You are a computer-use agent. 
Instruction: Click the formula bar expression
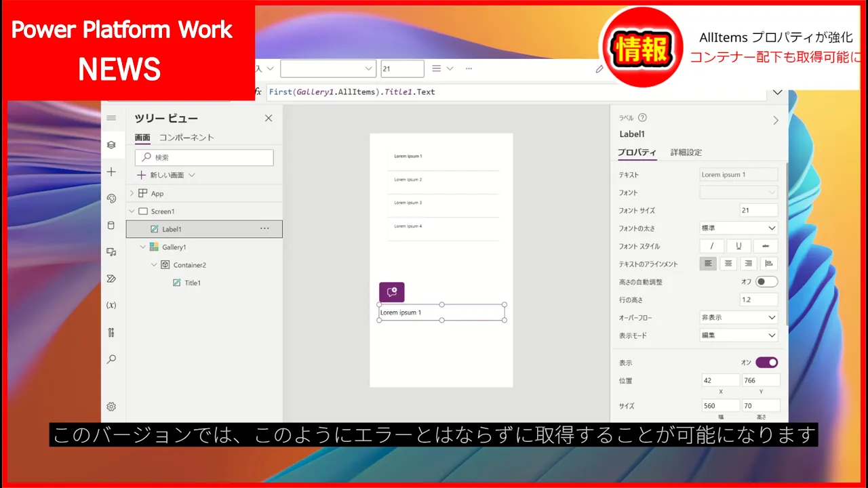click(352, 91)
